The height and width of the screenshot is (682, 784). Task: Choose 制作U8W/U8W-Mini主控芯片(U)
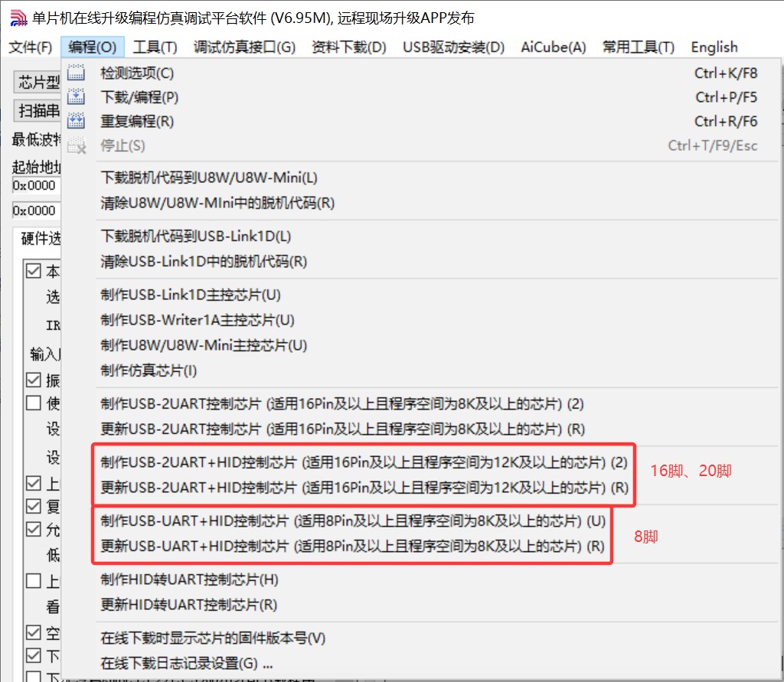pos(421,345)
